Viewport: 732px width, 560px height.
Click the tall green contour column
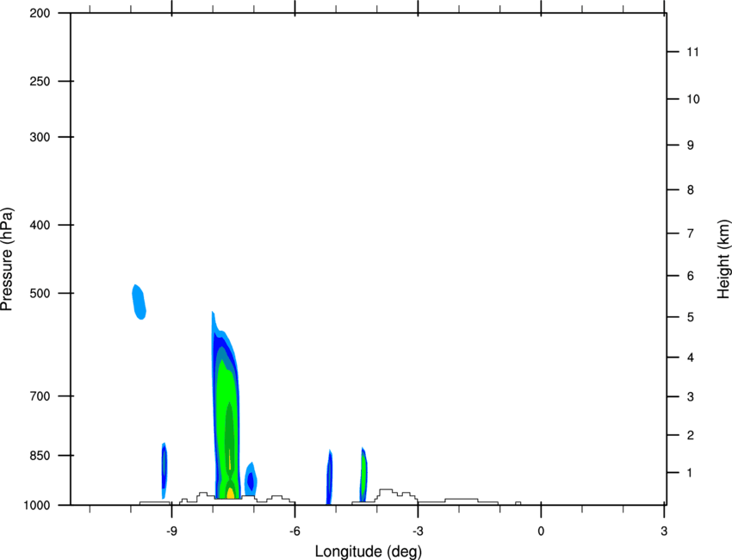click(x=226, y=405)
